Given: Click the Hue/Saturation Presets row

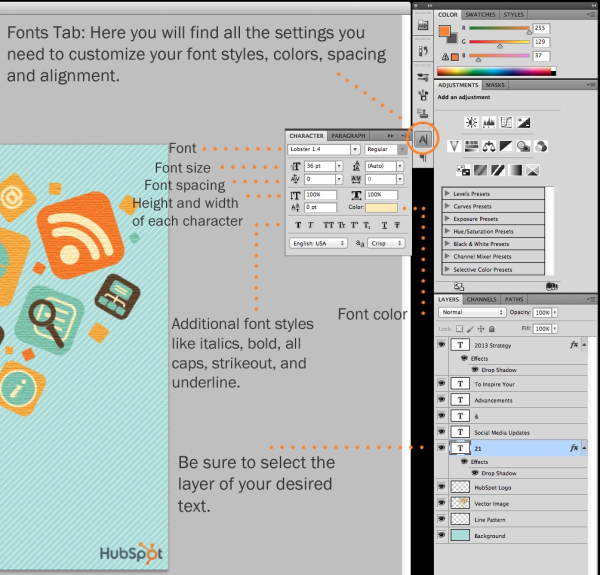Looking at the screenshot, I should [x=493, y=231].
